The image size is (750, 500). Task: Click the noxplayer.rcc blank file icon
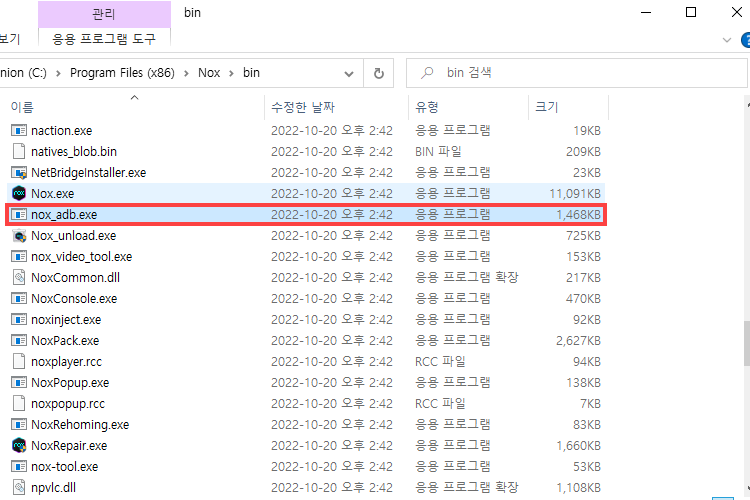[x=19, y=361]
